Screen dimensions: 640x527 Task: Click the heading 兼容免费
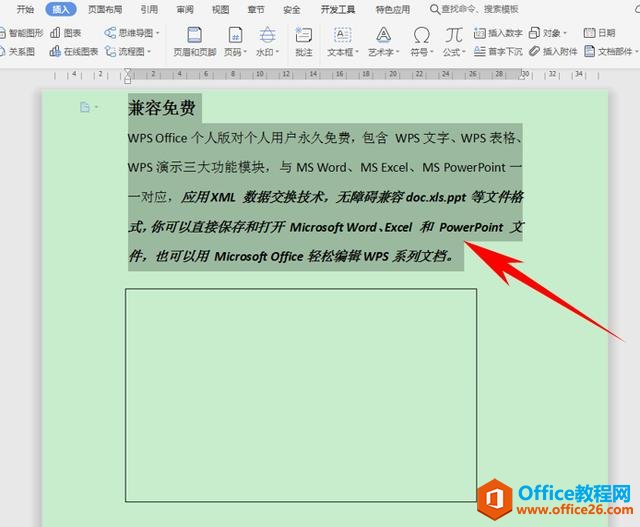point(162,109)
